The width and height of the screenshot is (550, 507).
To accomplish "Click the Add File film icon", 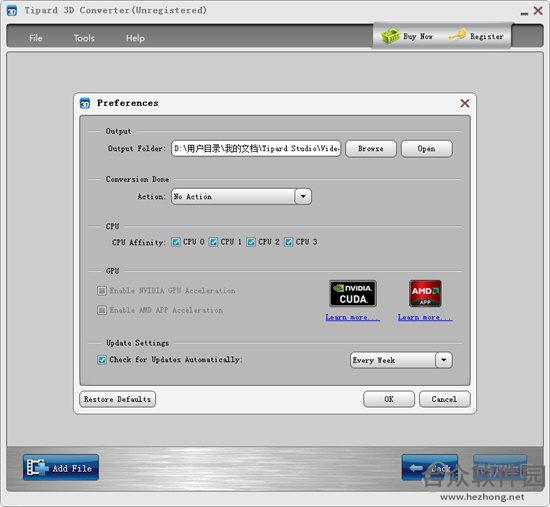I will point(37,467).
